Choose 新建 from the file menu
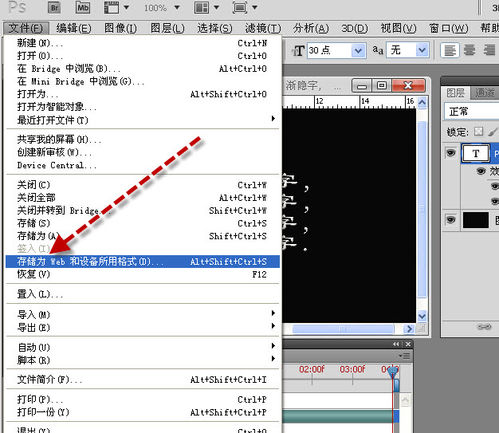 pyautogui.click(x=143, y=43)
